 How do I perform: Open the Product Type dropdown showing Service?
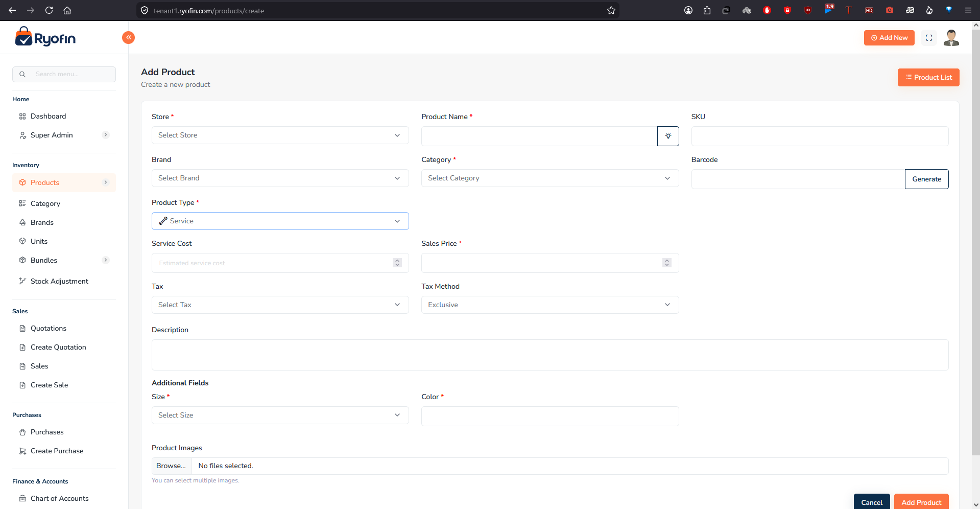click(x=280, y=221)
